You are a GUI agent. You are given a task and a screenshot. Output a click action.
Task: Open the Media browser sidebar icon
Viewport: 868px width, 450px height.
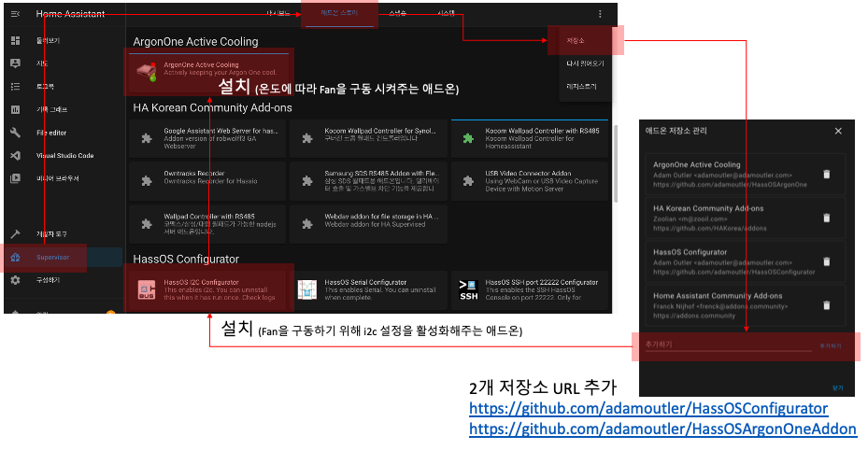pos(16,178)
